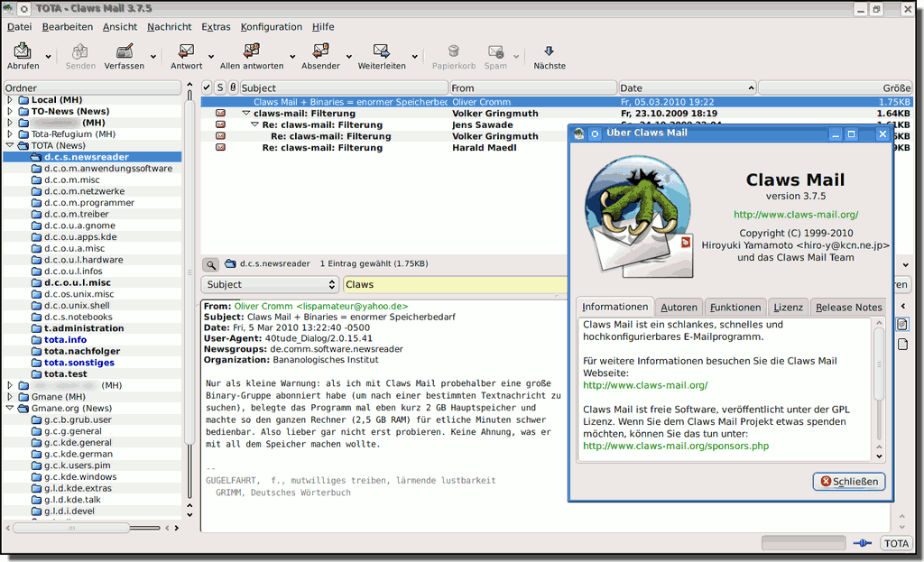Jump to next message with Nächste
Viewport: 924px width, 562px height.
(x=549, y=51)
